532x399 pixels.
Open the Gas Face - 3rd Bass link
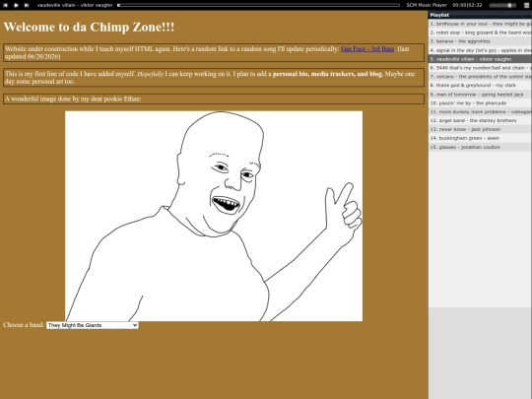coord(367,49)
